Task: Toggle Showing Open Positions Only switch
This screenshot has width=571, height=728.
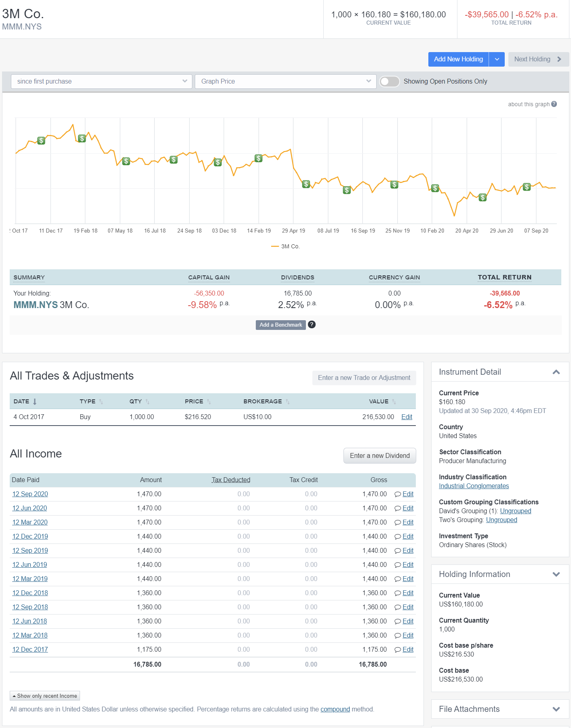Action: (390, 82)
